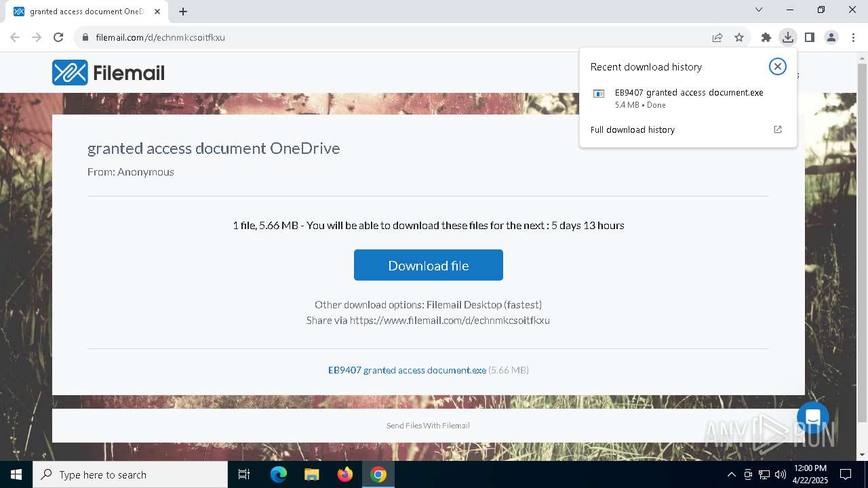The image size is (868, 488).
Task: Open a new tab
Action: coord(183,12)
